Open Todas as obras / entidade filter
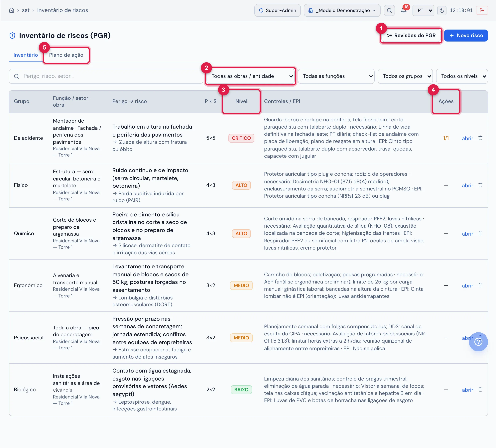Screen dimensions: 496x448 (x=250, y=76)
